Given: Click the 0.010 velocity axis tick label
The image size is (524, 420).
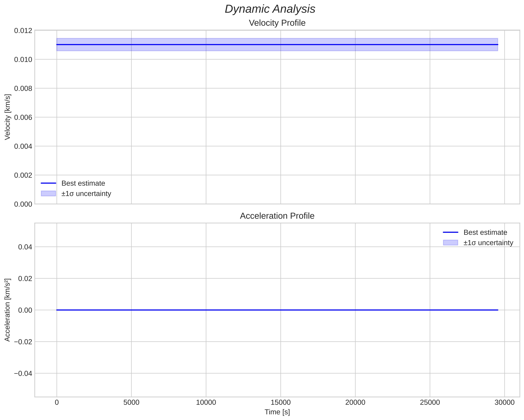Looking at the screenshot, I should click(23, 60).
